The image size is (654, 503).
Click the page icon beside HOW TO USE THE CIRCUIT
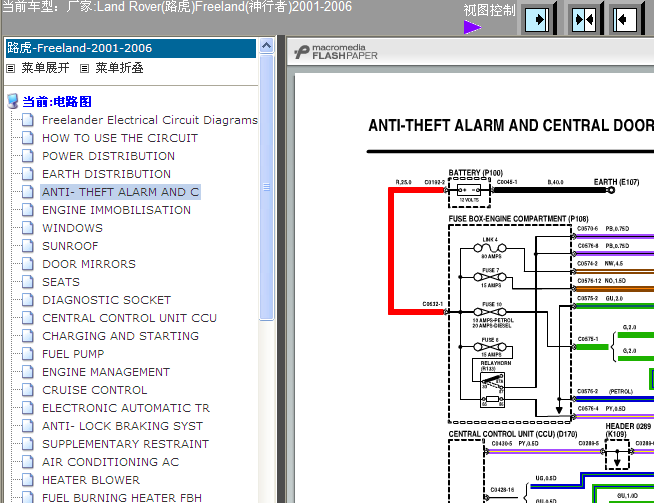[28, 138]
